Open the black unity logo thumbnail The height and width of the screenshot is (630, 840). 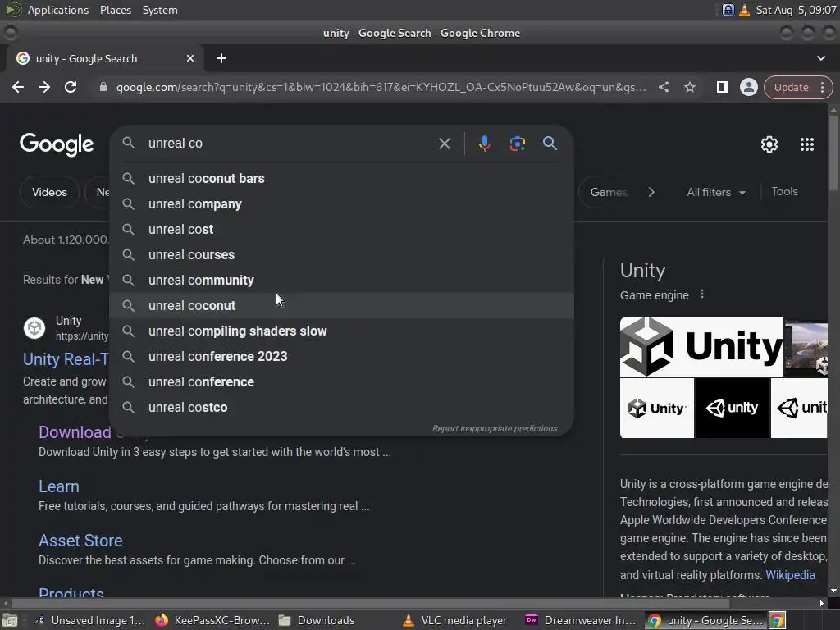coord(733,409)
